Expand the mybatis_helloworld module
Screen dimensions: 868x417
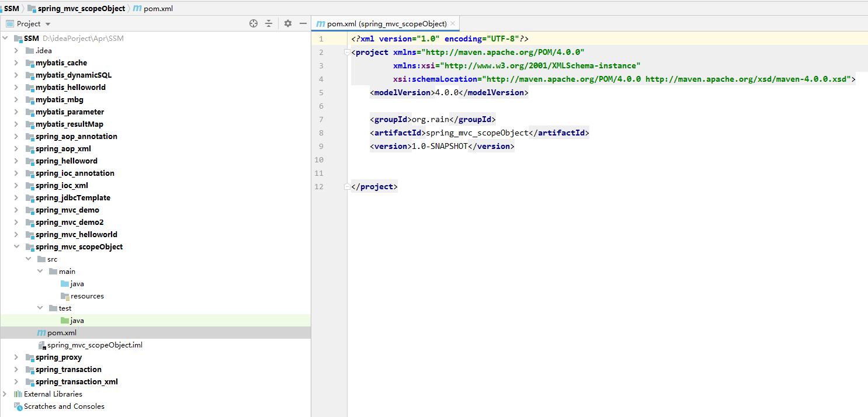(x=17, y=88)
